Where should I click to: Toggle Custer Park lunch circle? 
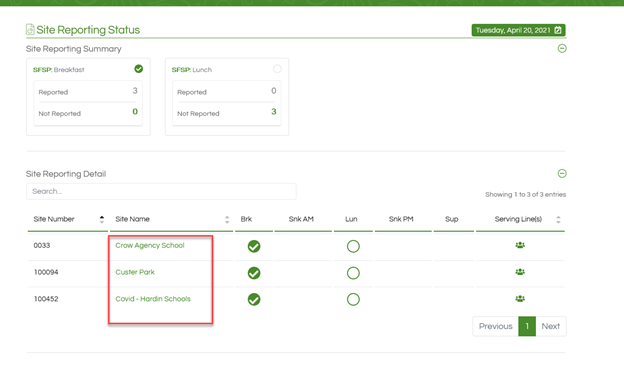coord(353,273)
